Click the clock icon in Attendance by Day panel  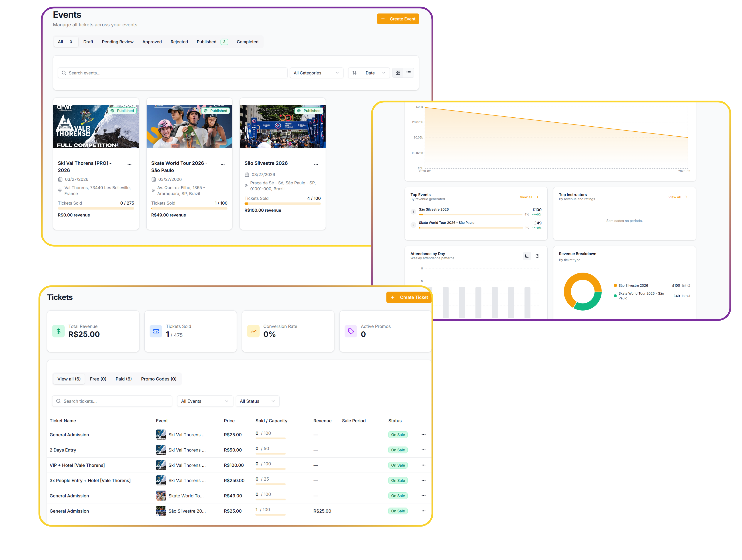(x=538, y=256)
